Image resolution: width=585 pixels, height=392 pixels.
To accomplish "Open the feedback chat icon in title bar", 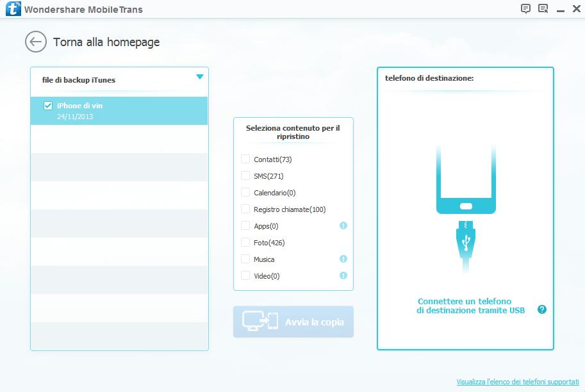I will coord(525,8).
